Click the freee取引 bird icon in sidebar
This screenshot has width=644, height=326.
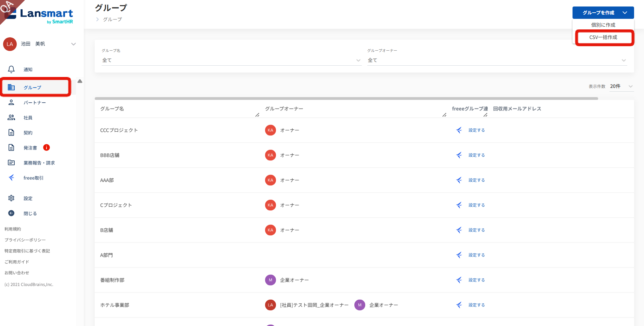tap(11, 178)
